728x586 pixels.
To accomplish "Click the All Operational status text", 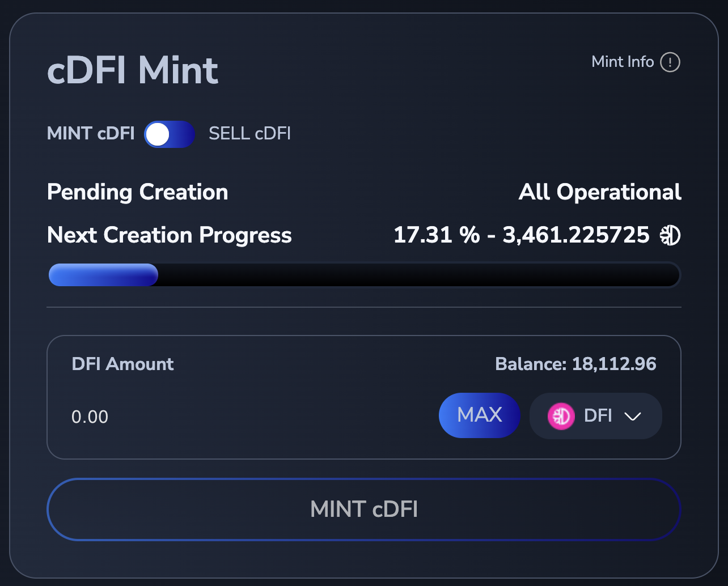I will [x=600, y=193].
